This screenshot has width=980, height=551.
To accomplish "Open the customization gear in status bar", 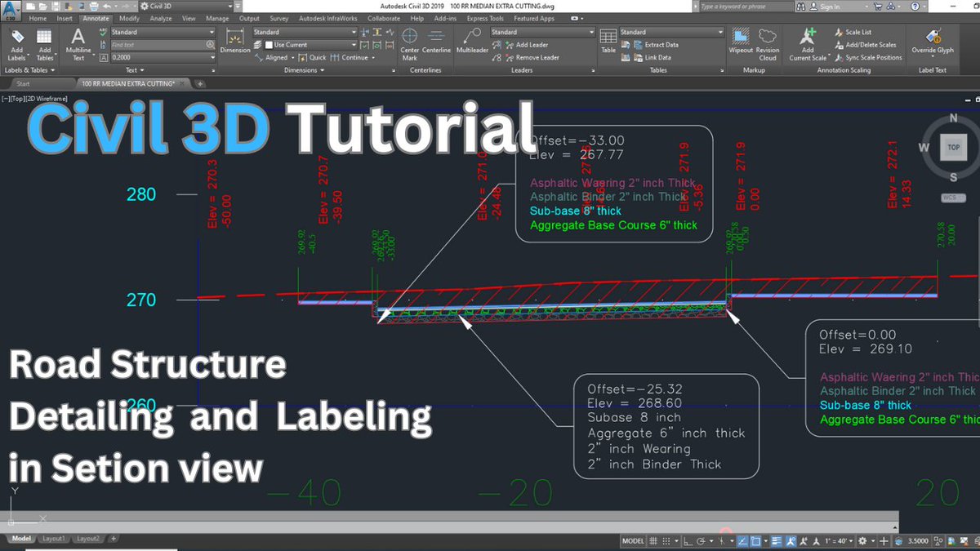I will pos(861,541).
